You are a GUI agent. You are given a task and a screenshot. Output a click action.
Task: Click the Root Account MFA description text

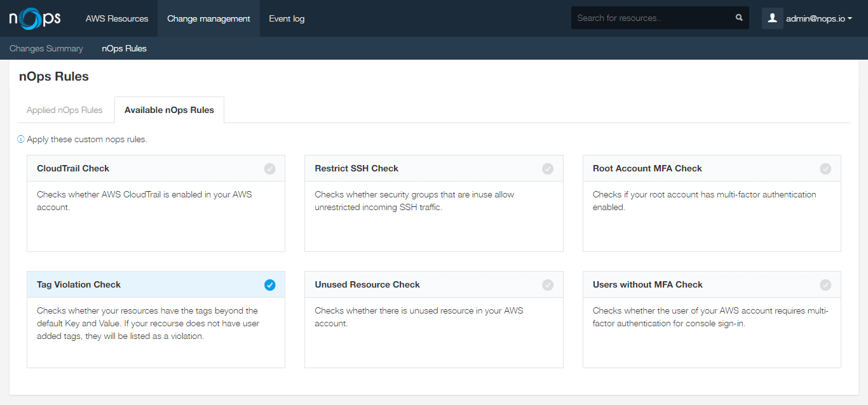tap(705, 201)
